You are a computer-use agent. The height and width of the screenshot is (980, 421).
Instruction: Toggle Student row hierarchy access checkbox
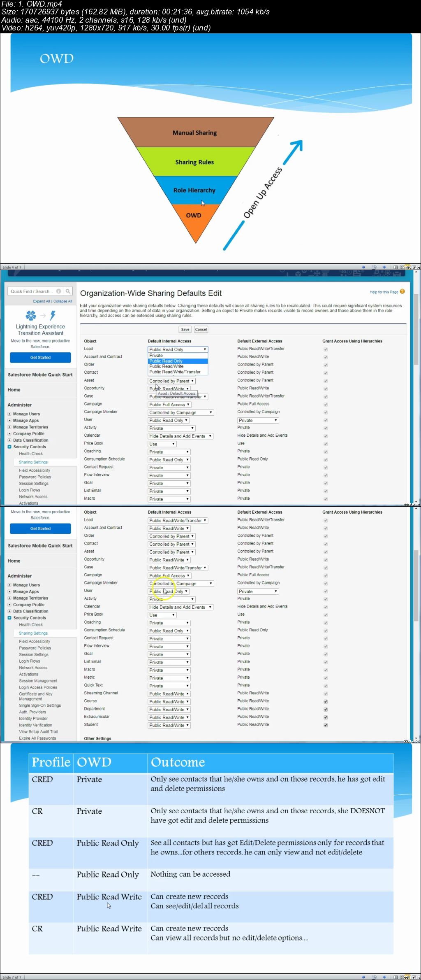(326, 725)
